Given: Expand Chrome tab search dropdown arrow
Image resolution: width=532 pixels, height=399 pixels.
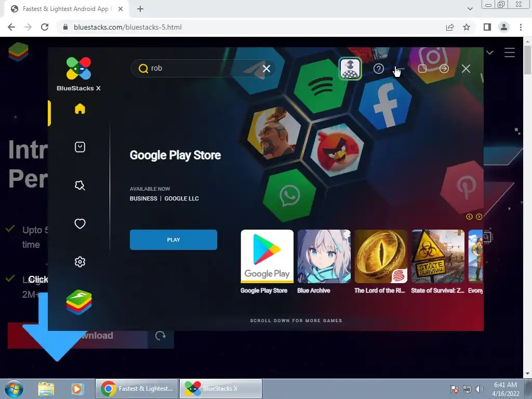Looking at the screenshot, I should 470,9.
